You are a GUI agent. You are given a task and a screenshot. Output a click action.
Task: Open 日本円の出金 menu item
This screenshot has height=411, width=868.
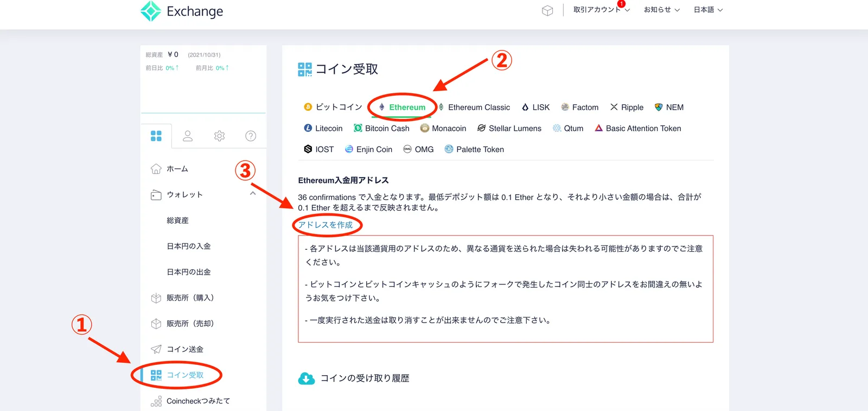click(x=189, y=272)
